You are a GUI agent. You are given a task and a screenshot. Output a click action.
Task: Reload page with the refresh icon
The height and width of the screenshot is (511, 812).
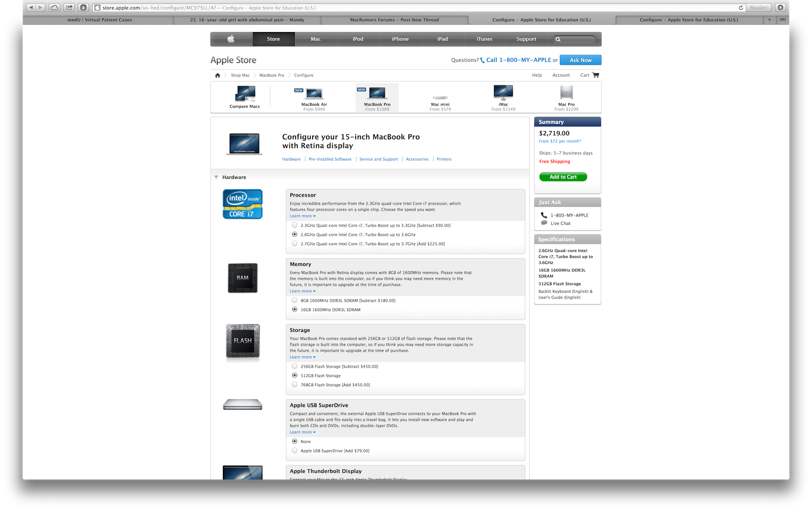click(x=741, y=8)
